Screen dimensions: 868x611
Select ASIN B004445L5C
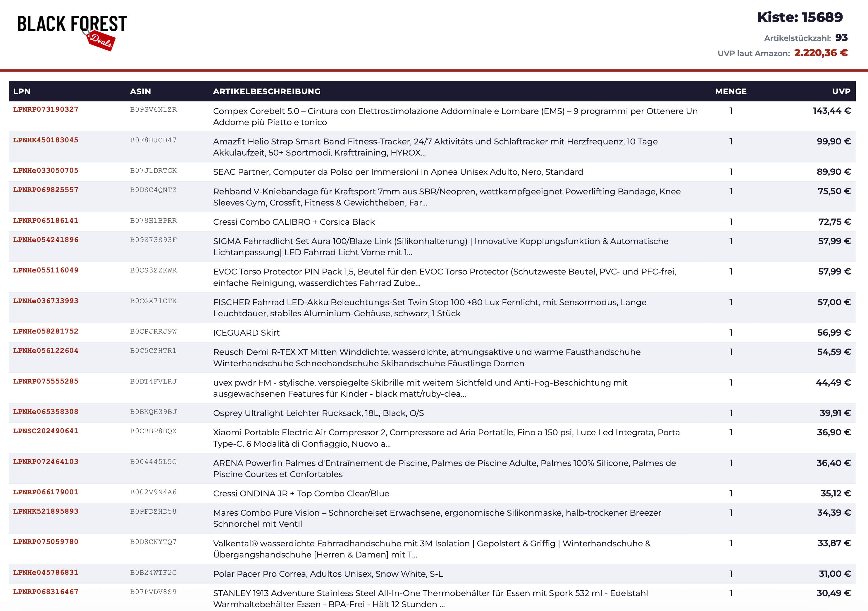[153, 461]
